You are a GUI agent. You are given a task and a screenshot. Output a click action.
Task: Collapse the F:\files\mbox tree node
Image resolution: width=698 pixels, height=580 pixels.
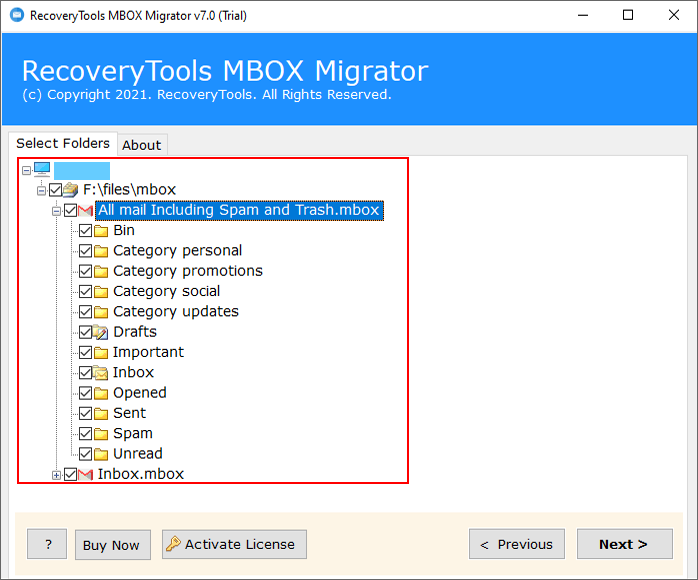coord(41,191)
